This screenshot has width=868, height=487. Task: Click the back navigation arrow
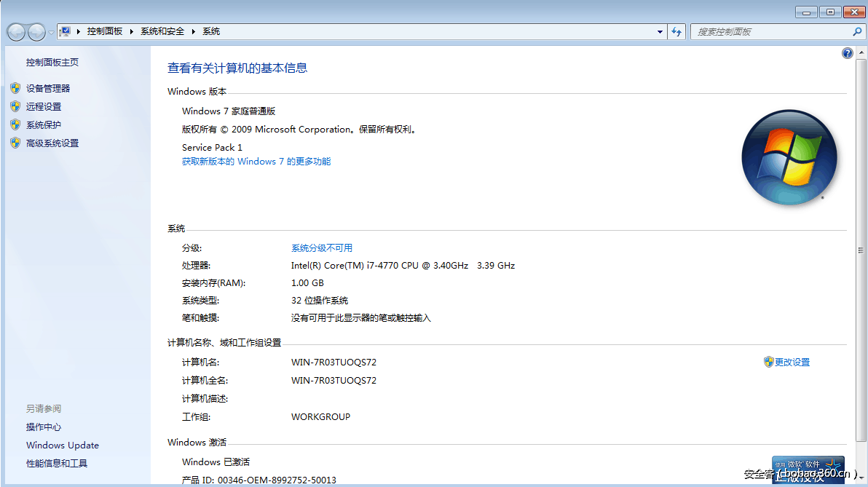[x=16, y=31]
